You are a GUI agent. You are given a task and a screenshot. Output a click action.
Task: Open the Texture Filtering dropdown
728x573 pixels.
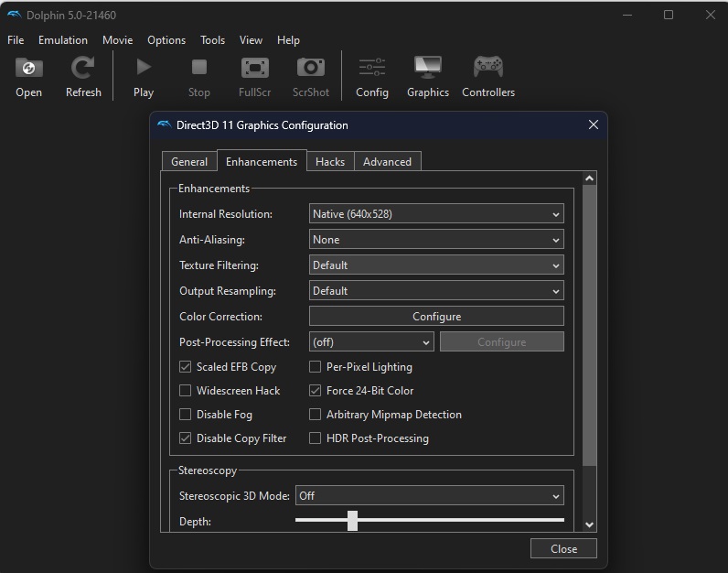(x=436, y=265)
